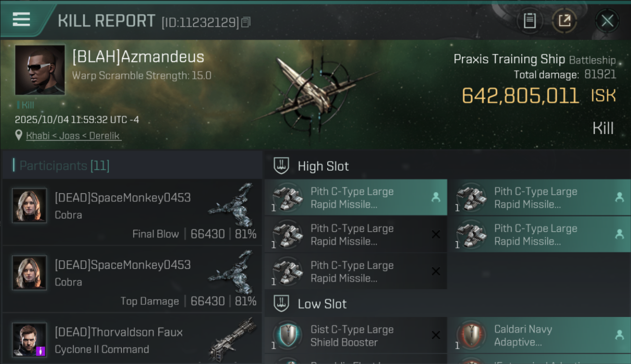The image size is (631, 364).
Task: Copy the kill report ID icon
Action: (x=246, y=22)
